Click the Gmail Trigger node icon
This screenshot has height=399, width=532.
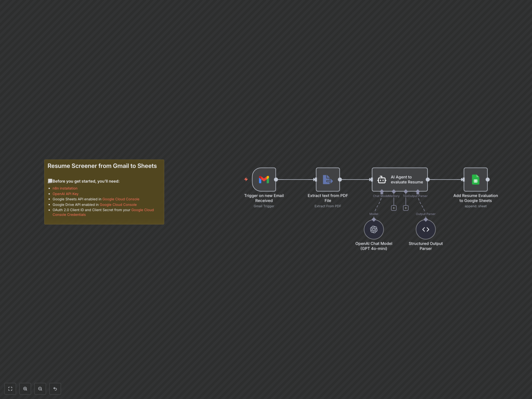tap(264, 179)
